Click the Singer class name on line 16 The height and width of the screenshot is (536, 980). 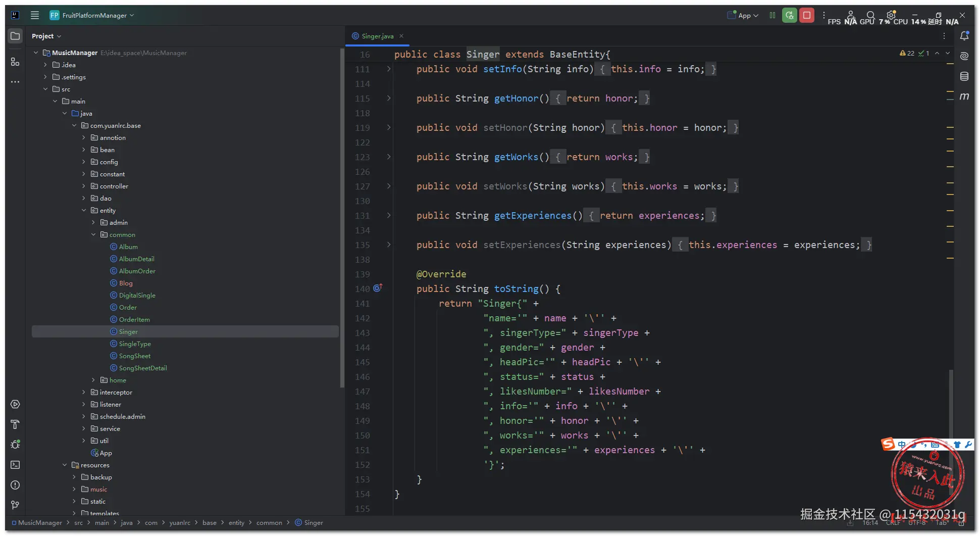tap(483, 54)
